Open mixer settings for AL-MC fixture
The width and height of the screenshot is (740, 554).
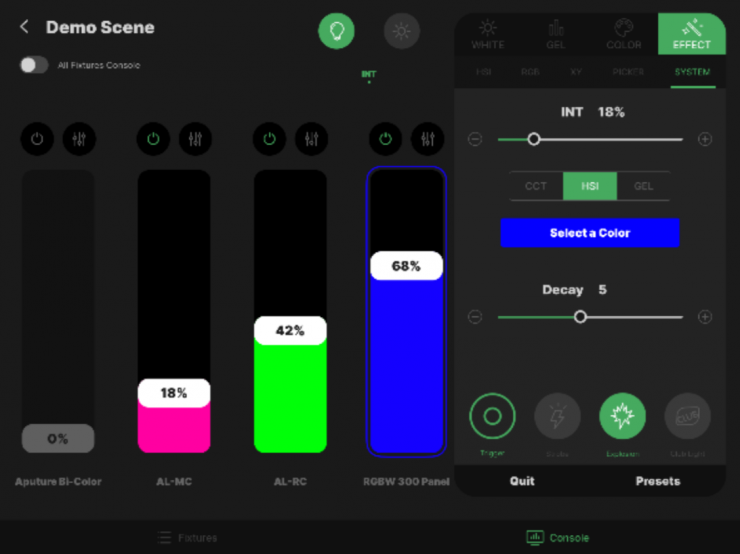coord(195,139)
